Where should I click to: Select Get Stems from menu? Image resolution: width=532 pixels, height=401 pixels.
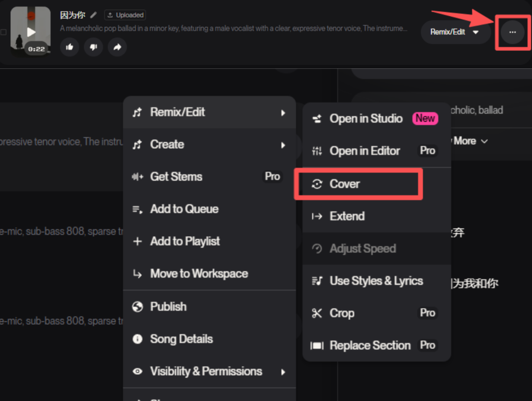pos(176,177)
